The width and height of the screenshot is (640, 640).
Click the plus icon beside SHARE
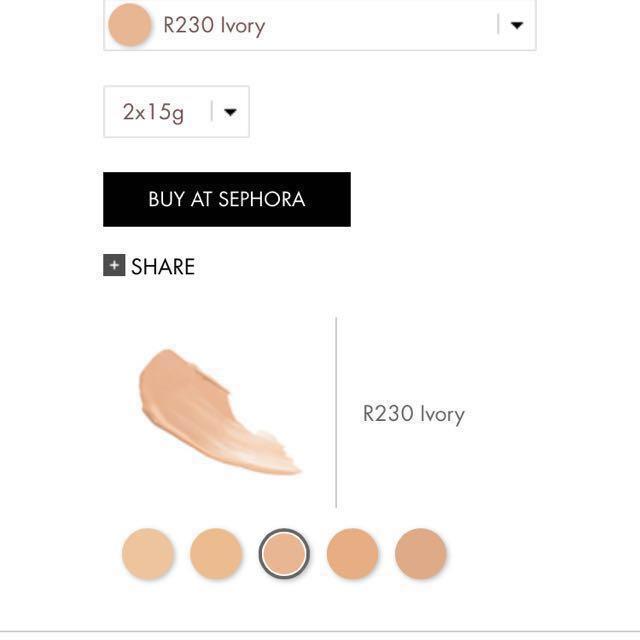tap(114, 265)
